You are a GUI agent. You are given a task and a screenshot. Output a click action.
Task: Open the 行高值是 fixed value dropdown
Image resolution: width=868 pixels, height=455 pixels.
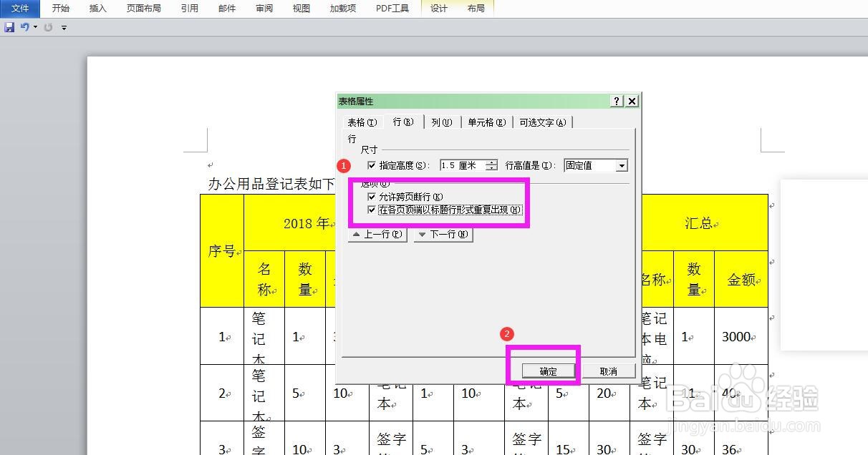[x=623, y=165]
